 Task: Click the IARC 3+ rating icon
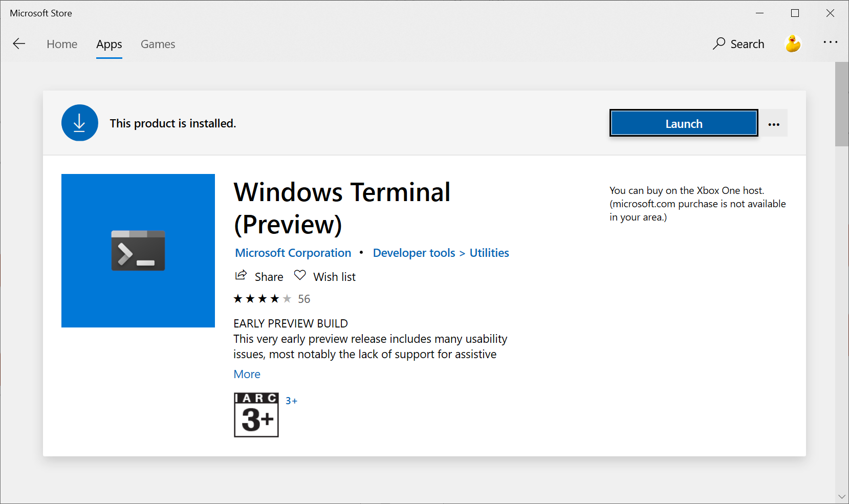point(256,415)
